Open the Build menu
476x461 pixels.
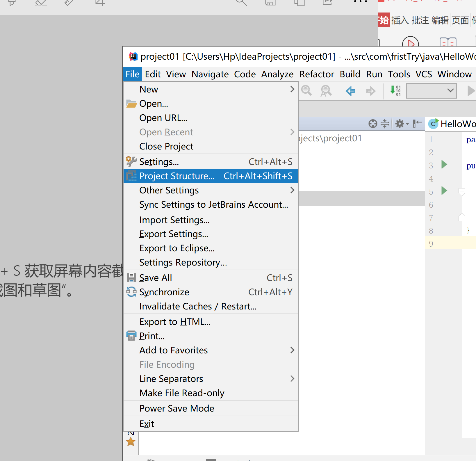coord(350,74)
